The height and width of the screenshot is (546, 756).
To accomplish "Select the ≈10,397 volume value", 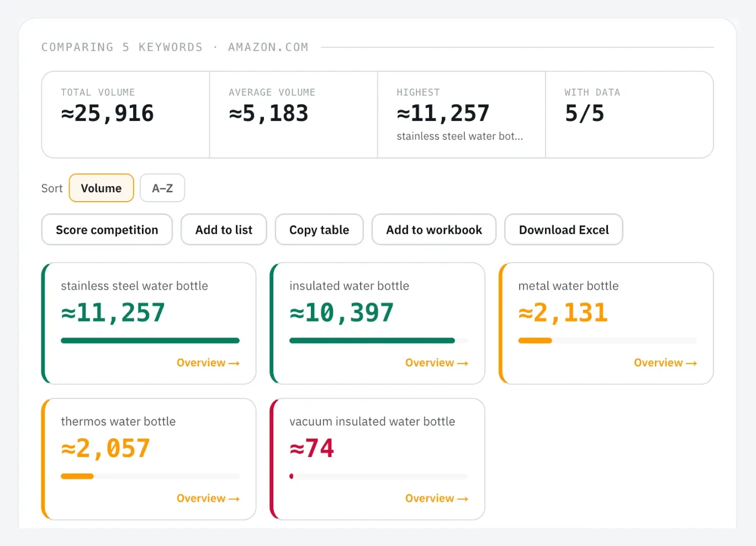I will [x=342, y=312].
